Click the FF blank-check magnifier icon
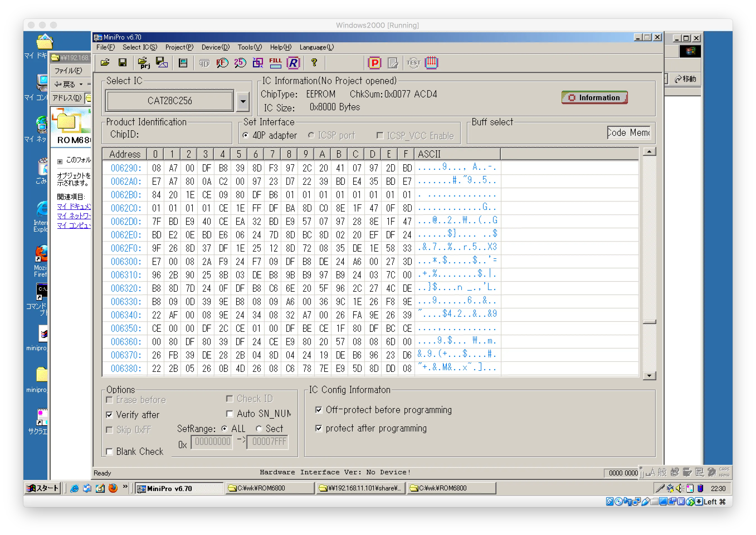756x535 pixels. click(x=222, y=63)
